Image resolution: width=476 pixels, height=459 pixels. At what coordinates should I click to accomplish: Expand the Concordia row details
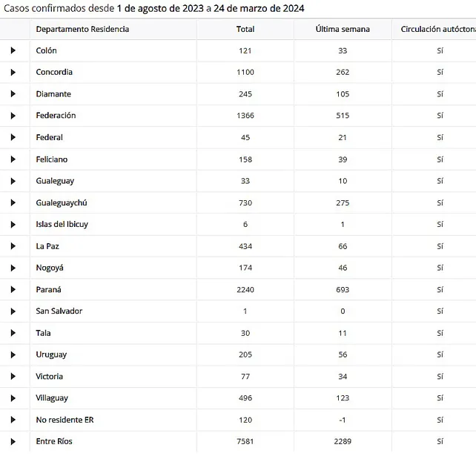pyautogui.click(x=13, y=72)
